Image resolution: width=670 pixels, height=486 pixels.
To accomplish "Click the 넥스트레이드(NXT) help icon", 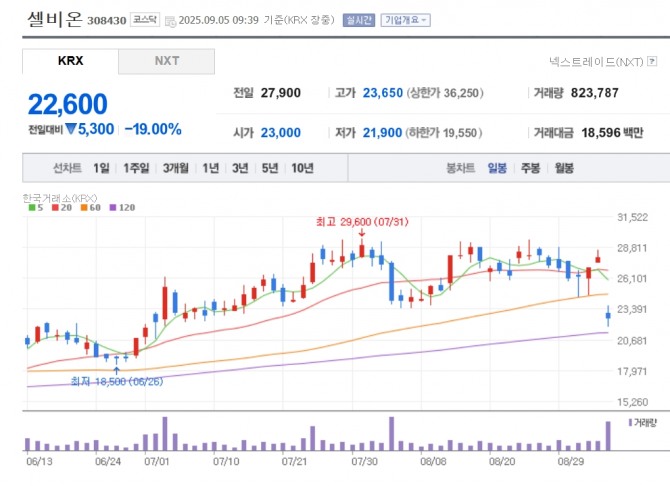I will 653,62.
